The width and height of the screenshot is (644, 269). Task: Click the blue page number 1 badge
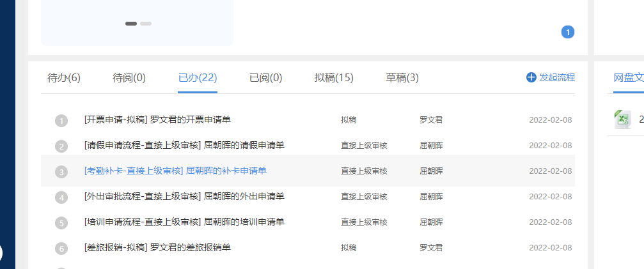click(x=568, y=32)
